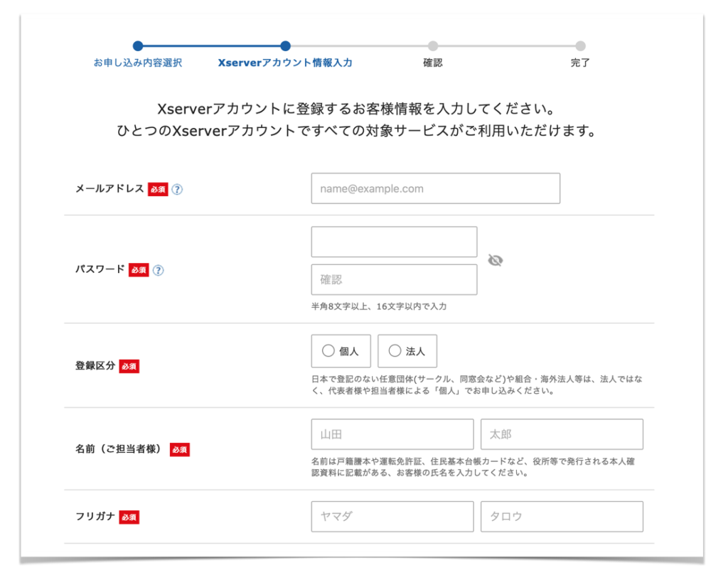The image size is (728, 580).
Task: Click the お申し込み内容選択 step label
Action: [x=138, y=63]
